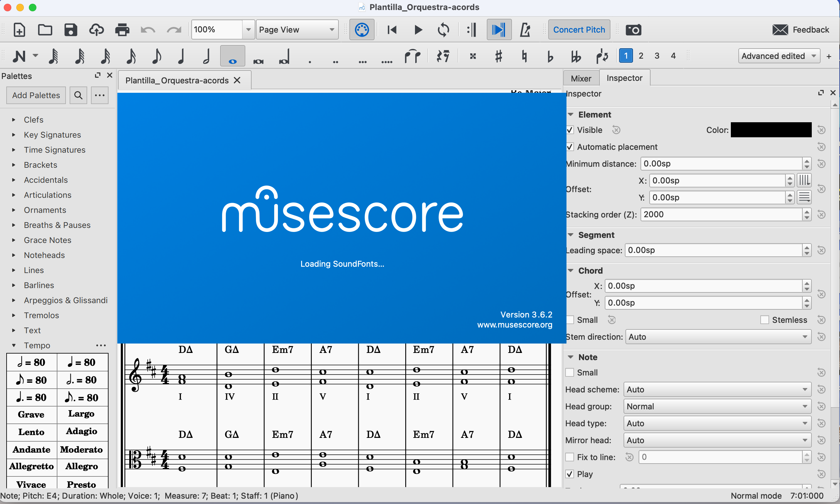Viewport: 840px width, 504px height.
Task: Click the metronome icon in toolbar
Action: tap(525, 30)
